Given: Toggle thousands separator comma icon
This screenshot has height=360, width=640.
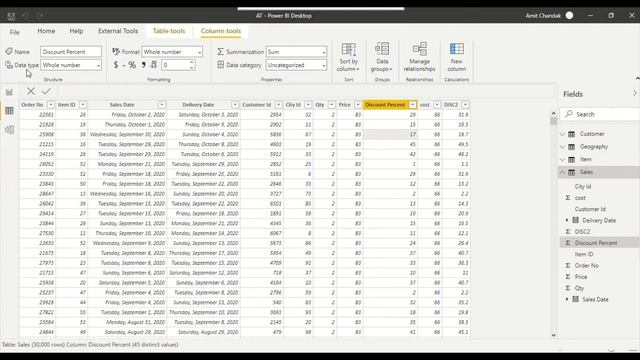Looking at the screenshot, I should pos(143,65).
